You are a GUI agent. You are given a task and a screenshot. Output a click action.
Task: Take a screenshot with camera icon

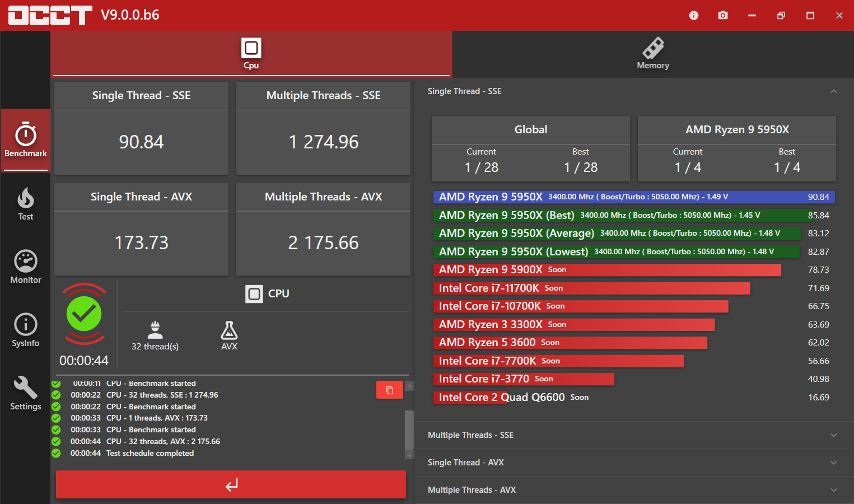point(723,15)
